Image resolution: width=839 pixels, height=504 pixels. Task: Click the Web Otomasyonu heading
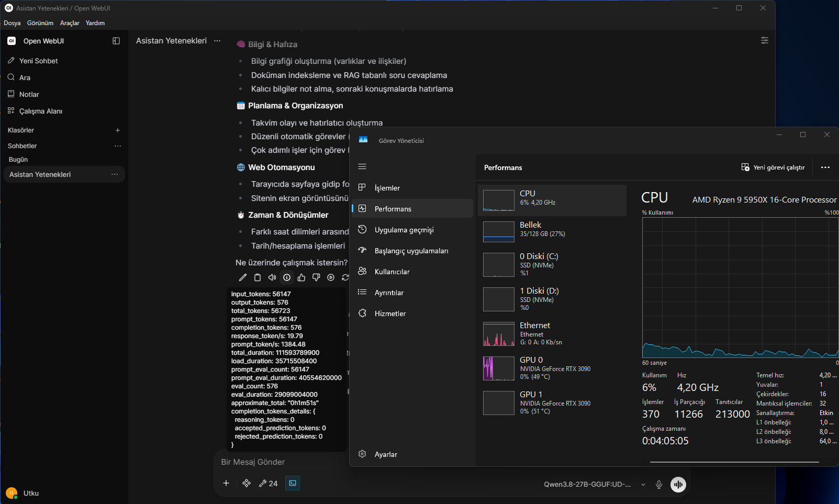[281, 167]
